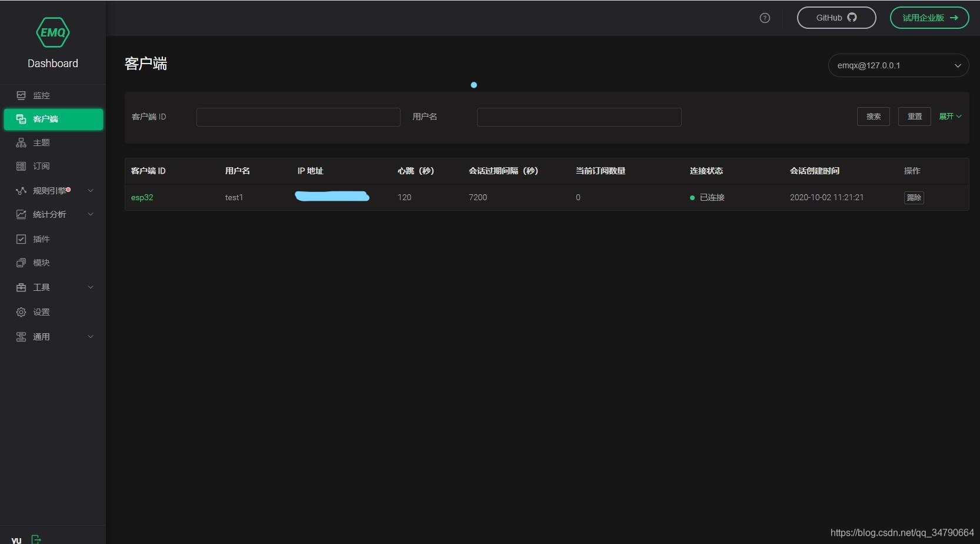Image resolution: width=980 pixels, height=544 pixels.
Task: Expand the 规则引擎 rule engine submenu
Action: pos(91,191)
